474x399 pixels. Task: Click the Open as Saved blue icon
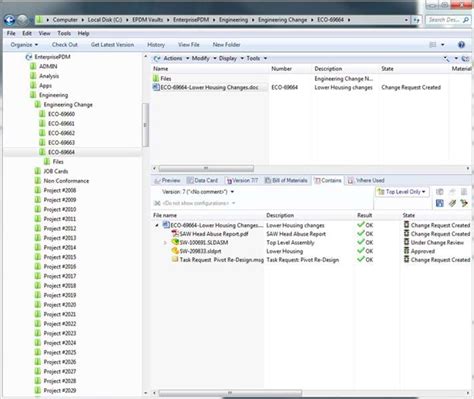(440, 203)
